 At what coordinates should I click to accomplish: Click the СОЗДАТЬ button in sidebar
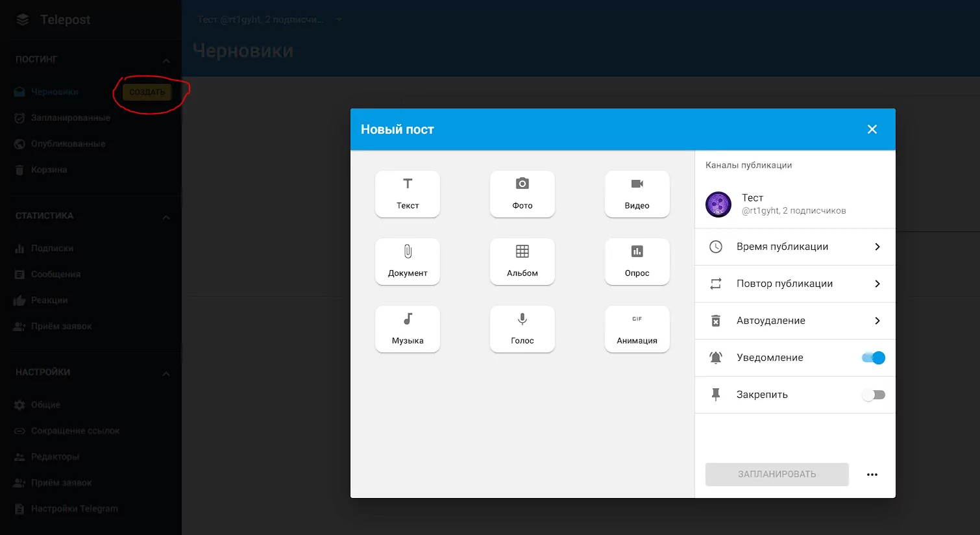(x=147, y=92)
